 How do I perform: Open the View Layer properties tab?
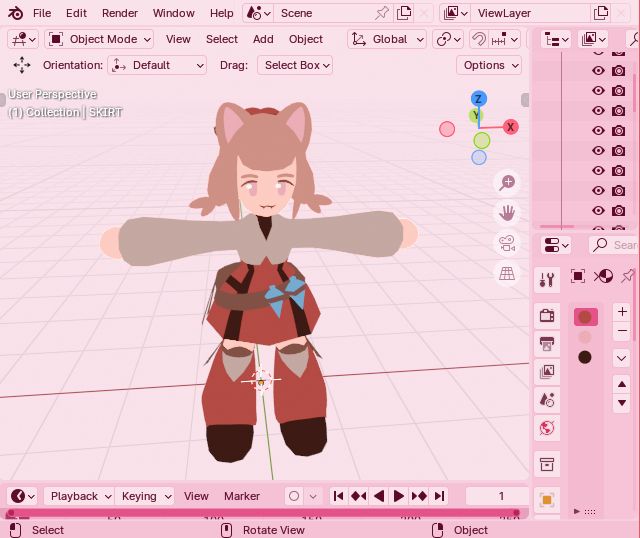547,372
